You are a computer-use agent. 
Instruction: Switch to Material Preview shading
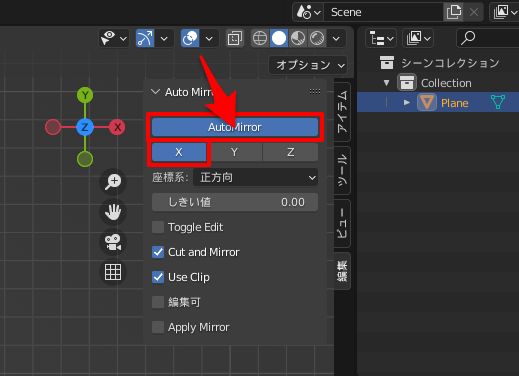click(298, 38)
